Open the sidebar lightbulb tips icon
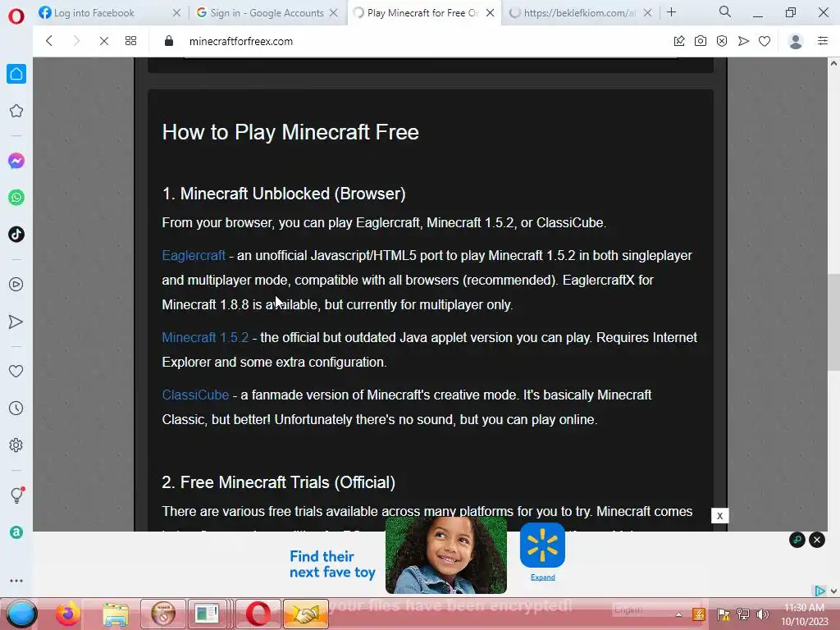 click(x=16, y=495)
